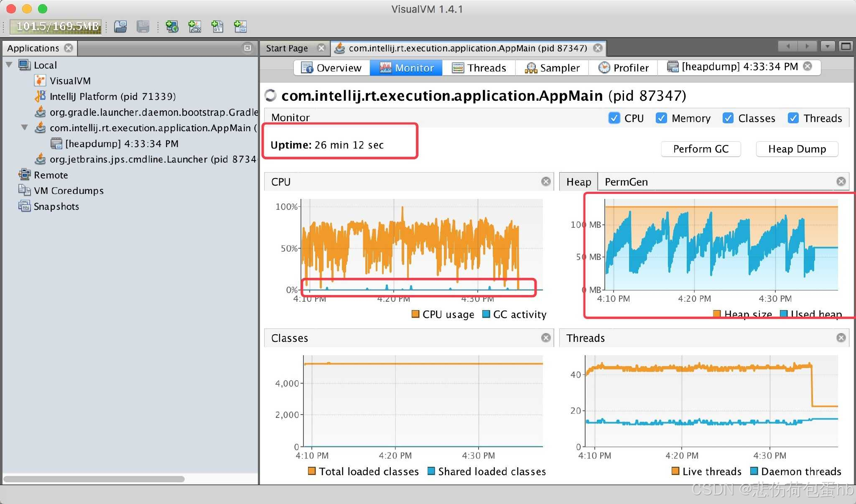Screen dimensions: 856x504
Task: Minimize the Applications panel with its corner icon
Action: click(x=247, y=48)
